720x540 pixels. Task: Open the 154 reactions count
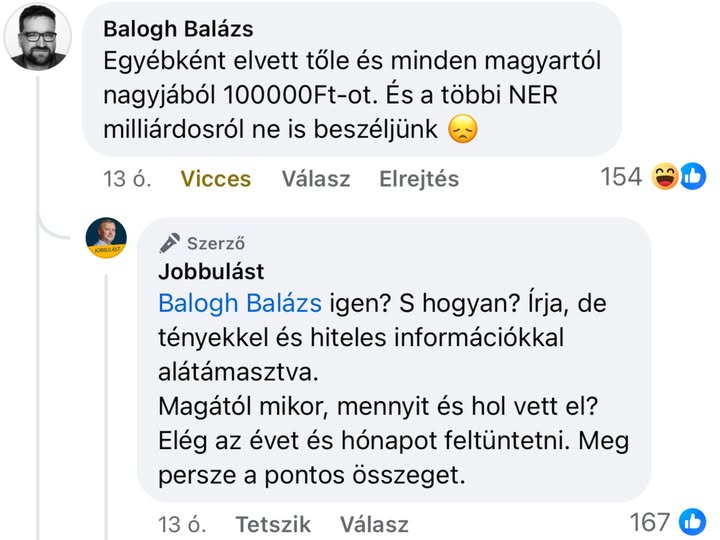click(x=620, y=178)
